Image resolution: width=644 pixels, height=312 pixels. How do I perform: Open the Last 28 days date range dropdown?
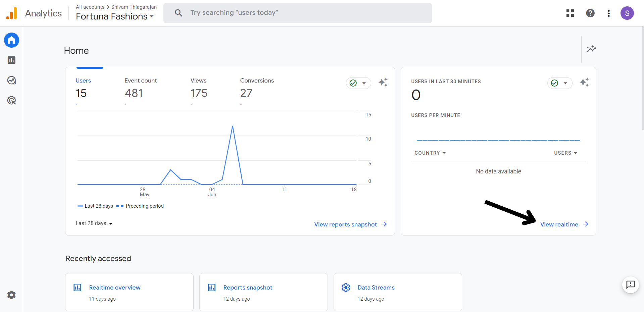pyautogui.click(x=94, y=223)
